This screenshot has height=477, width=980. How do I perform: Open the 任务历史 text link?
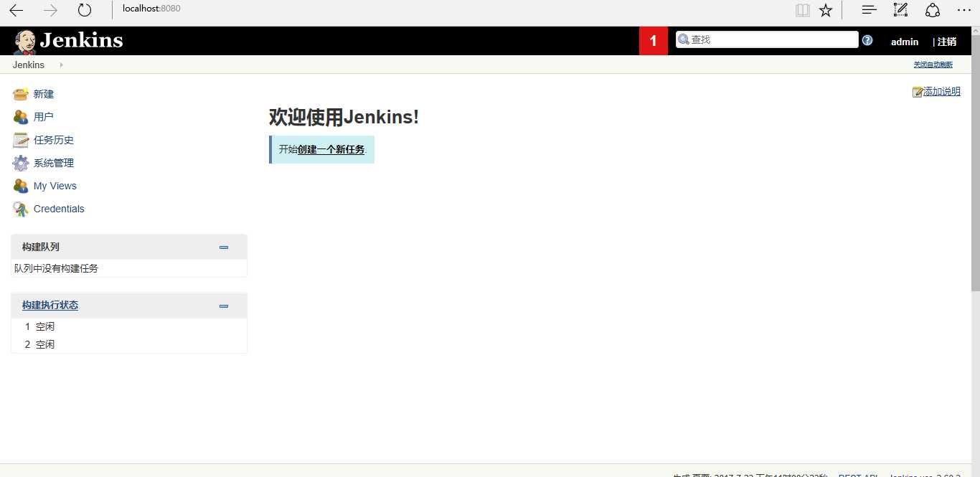[54, 140]
